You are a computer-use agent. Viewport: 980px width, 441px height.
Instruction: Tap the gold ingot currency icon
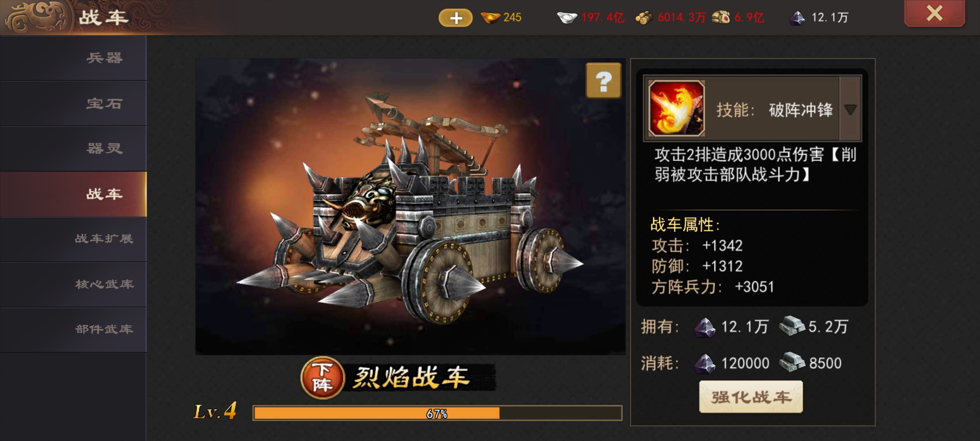[x=490, y=17]
